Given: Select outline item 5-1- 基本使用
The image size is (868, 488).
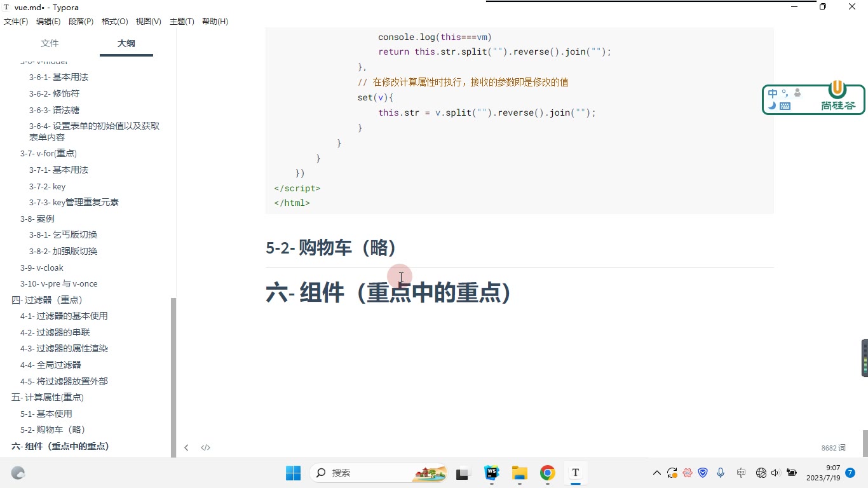Looking at the screenshot, I should click(46, 414).
